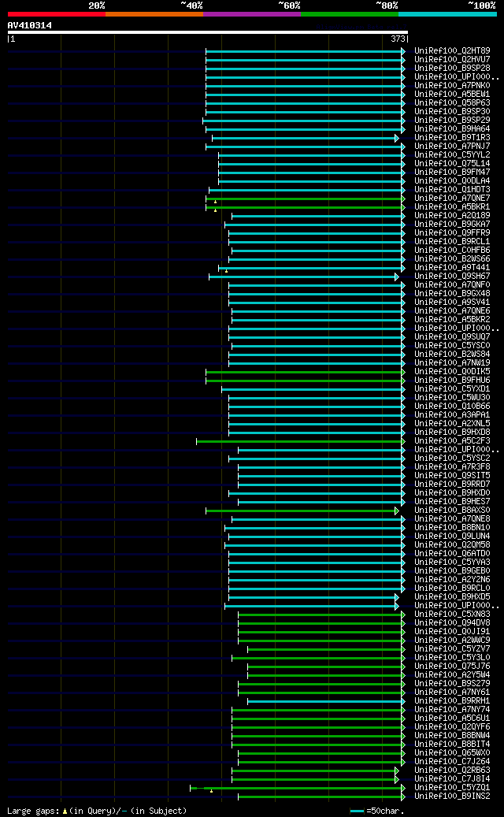Select the label UniRef100_Q9SUQ7
504x817 pixels.
[x=452, y=337]
